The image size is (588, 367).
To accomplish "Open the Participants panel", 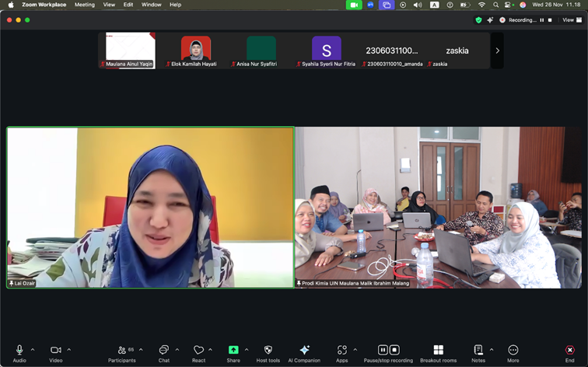I will click(x=121, y=350).
